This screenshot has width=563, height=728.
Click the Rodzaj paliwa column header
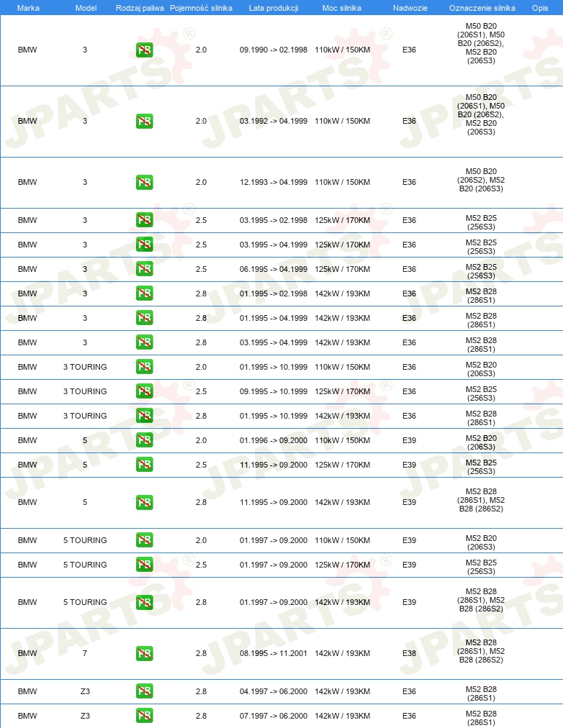tap(140, 8)
